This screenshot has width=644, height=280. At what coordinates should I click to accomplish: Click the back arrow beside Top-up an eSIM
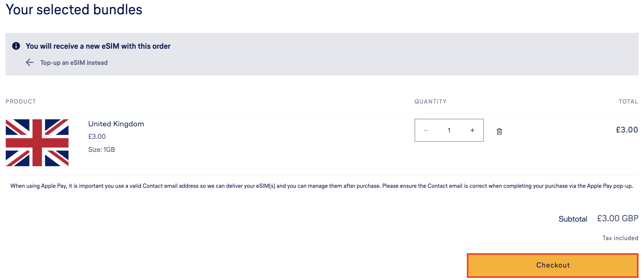coord(30,62)
